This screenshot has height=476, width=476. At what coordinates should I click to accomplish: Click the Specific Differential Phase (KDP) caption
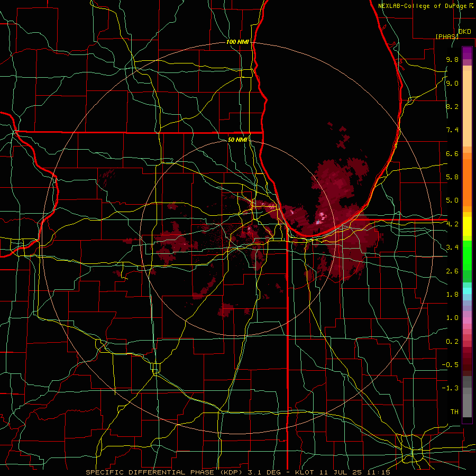pyautogui.click(x=165, y=472)
